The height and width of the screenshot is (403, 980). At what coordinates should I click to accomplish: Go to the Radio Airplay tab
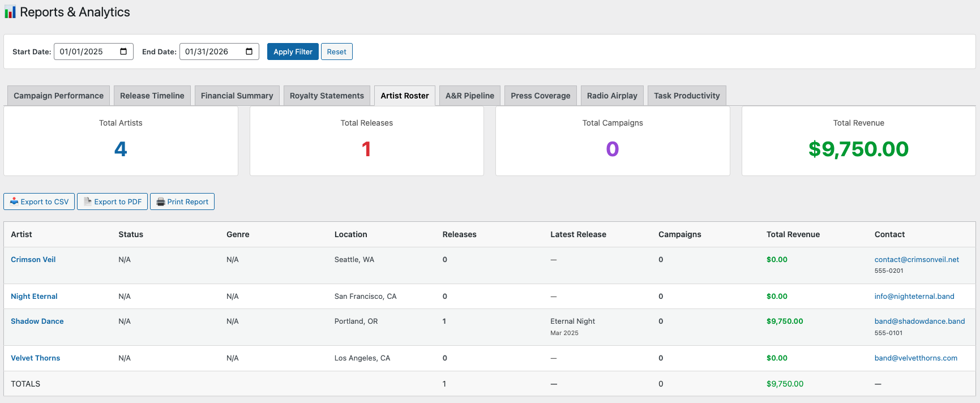pos(612,96)
